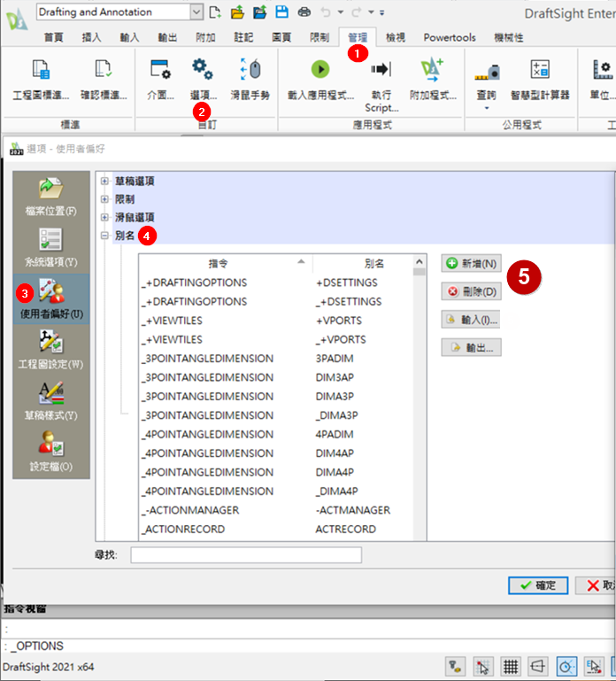Expand the 限制 tree node
Viewport: 616px width, 681px height.
click(x=104, y=199)
